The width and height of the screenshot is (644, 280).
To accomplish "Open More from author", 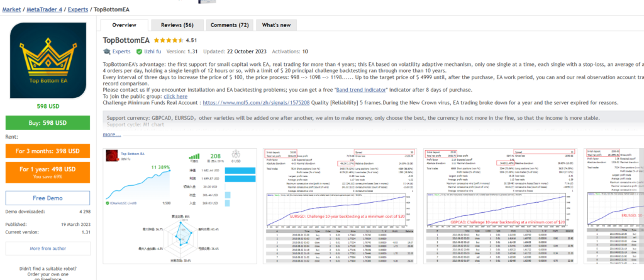I will [x=48, y=249].
